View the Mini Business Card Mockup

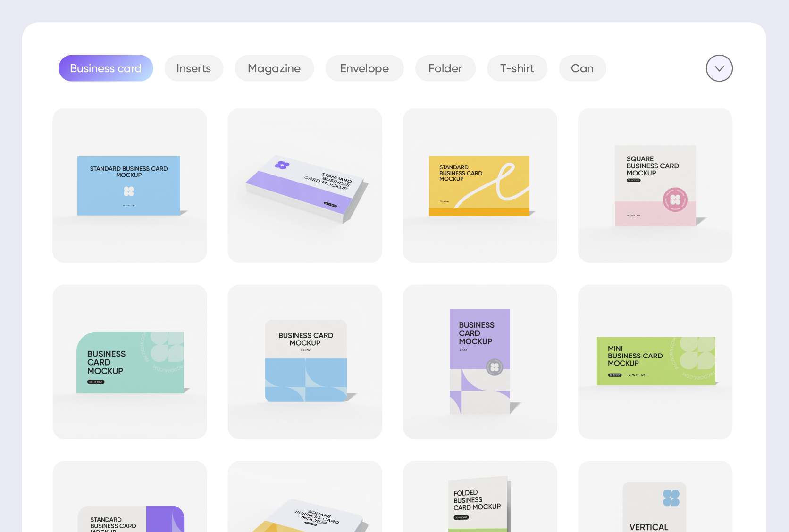pos(655,361)
